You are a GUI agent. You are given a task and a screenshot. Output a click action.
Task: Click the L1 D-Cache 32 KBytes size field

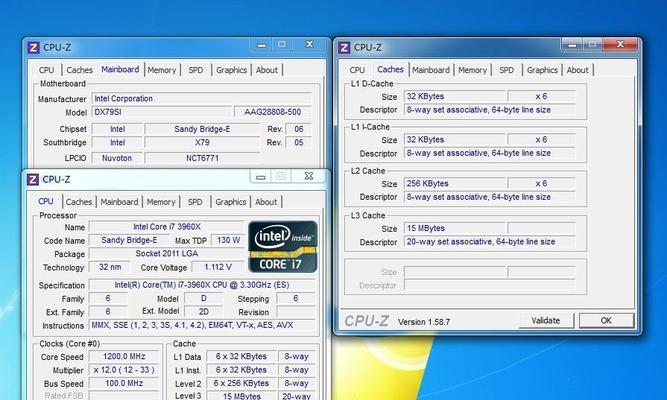point(455,97)
